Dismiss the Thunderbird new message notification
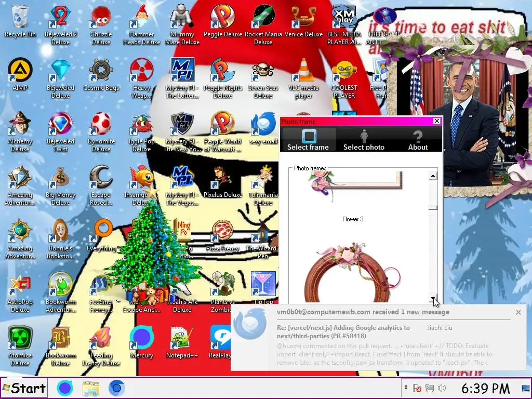The width and height of the screenshot is (532, 399). point(518,312)
